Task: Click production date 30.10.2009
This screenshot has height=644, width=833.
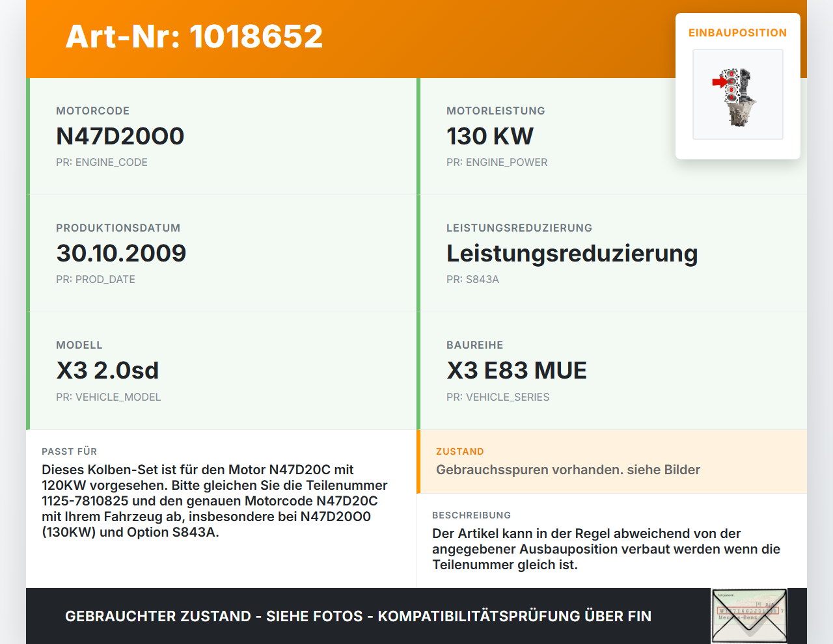Action: [121, 253]
